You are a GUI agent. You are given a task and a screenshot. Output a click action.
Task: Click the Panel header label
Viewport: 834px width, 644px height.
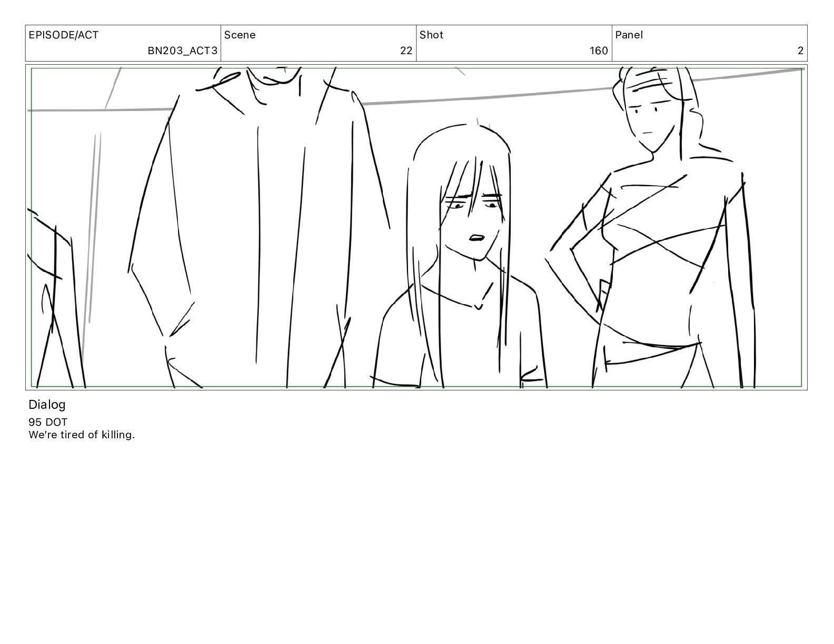point(629,35)
